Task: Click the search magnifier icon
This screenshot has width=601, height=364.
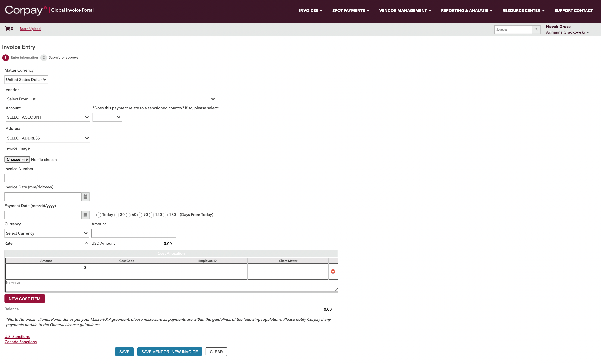Action: (536, 29)
